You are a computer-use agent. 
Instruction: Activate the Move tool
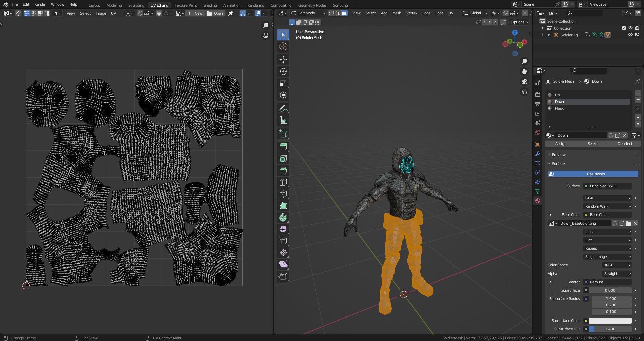(x=283, y=60)
